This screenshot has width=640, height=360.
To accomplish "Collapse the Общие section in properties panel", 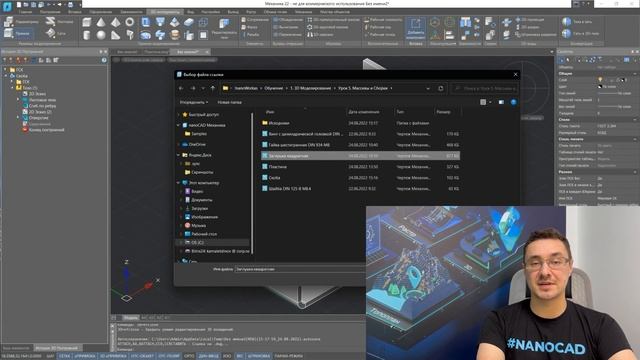I will [x=635, y=73].
